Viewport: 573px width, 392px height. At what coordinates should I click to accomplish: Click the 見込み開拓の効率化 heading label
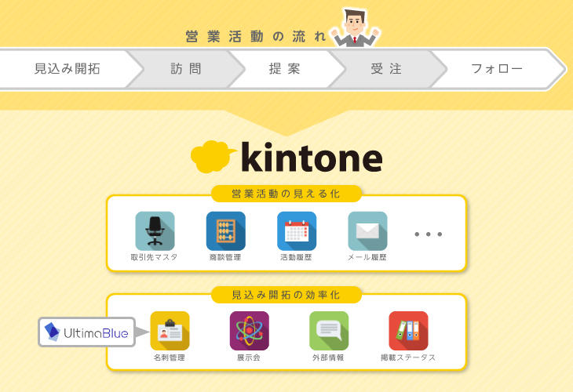tap(286, 295)
